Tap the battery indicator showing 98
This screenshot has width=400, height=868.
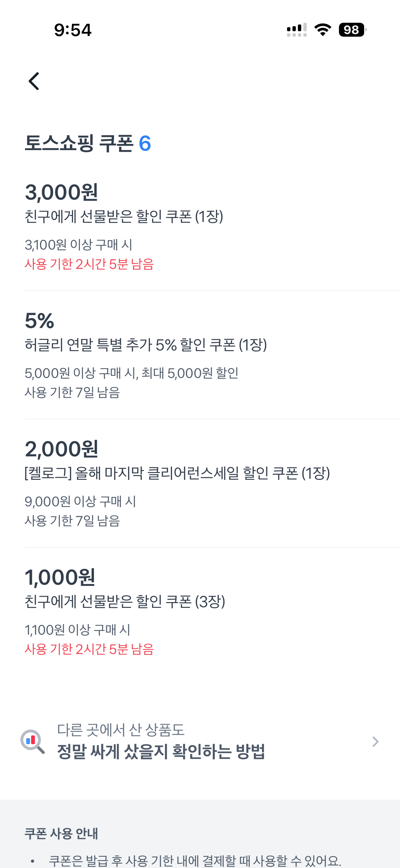point(352,30)
